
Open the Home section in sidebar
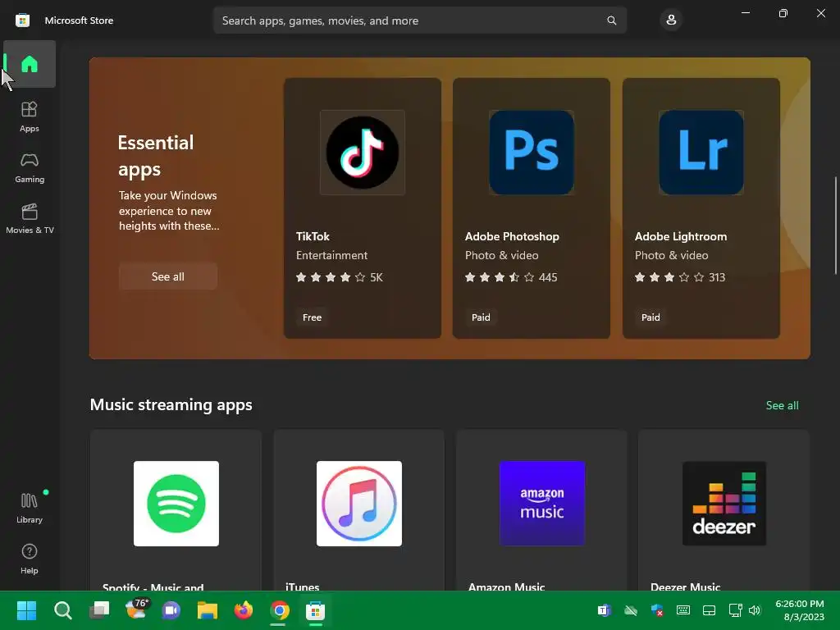30,64
